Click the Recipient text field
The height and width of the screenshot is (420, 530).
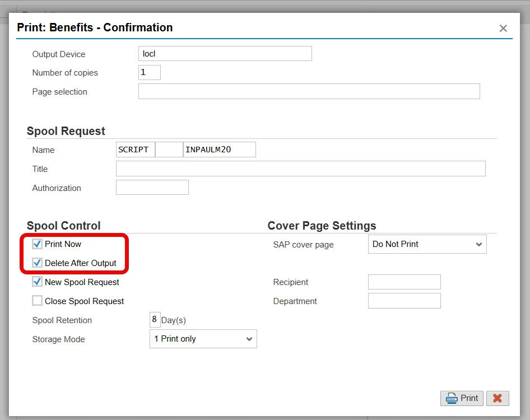pos(404,282)
